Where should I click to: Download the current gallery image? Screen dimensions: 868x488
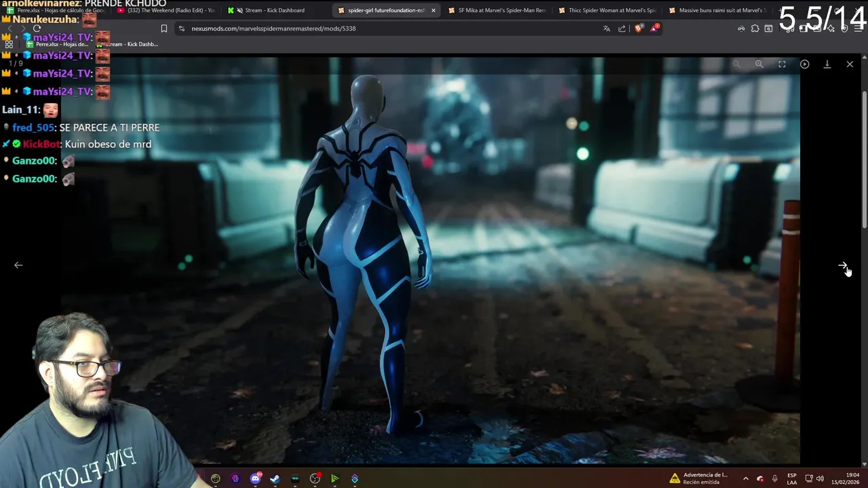827,64
